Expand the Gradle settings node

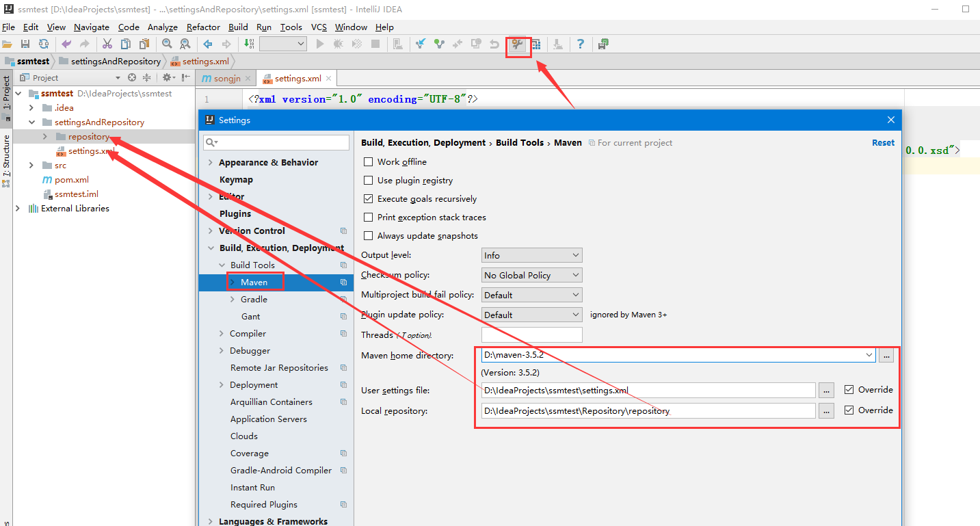[x=233, y=300]
